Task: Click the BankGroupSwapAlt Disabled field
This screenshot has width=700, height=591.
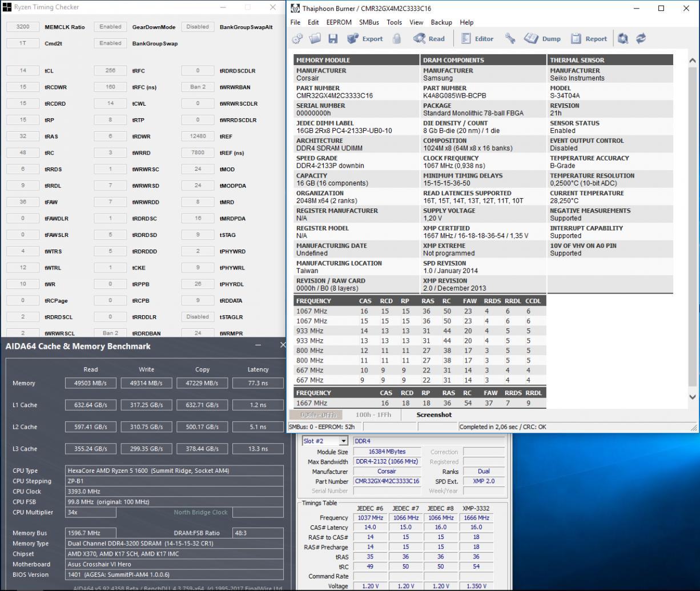Action: click(x=198, y=27)
